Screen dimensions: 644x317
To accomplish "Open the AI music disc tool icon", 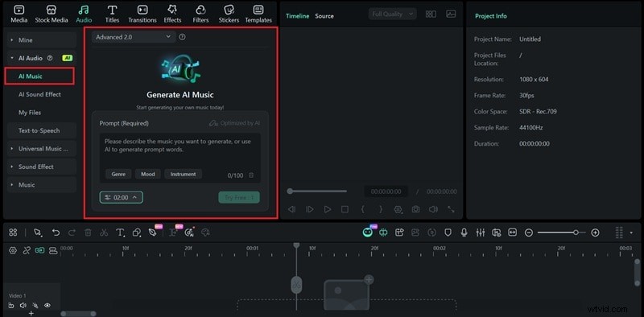I will point(189,233).
